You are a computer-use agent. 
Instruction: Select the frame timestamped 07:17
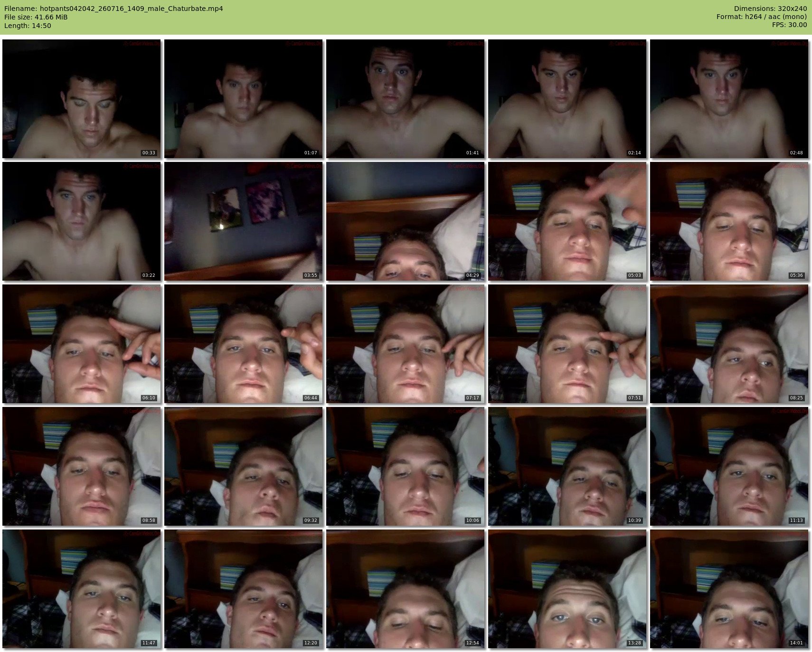coord(405,344)
